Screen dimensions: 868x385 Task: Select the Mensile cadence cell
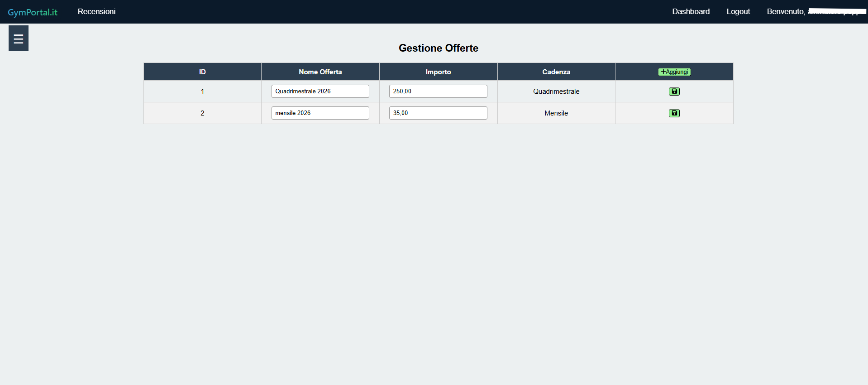tap(556, 113)
